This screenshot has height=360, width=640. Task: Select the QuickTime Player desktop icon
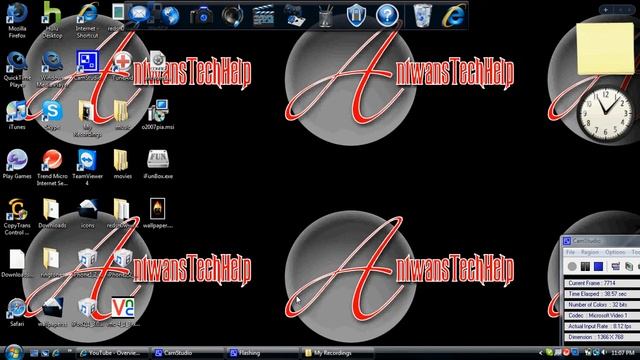(x=17, y=69)
